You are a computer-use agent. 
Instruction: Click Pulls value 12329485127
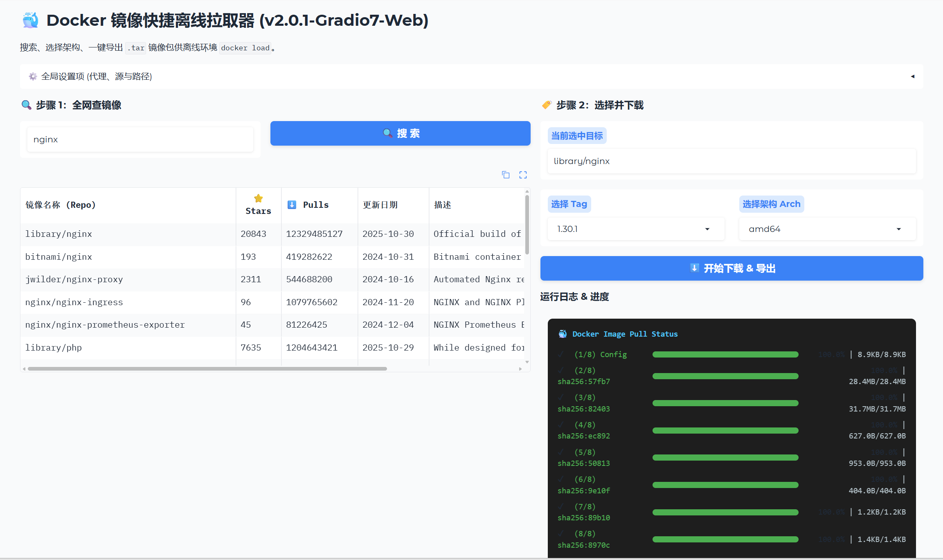click(314, 234)
